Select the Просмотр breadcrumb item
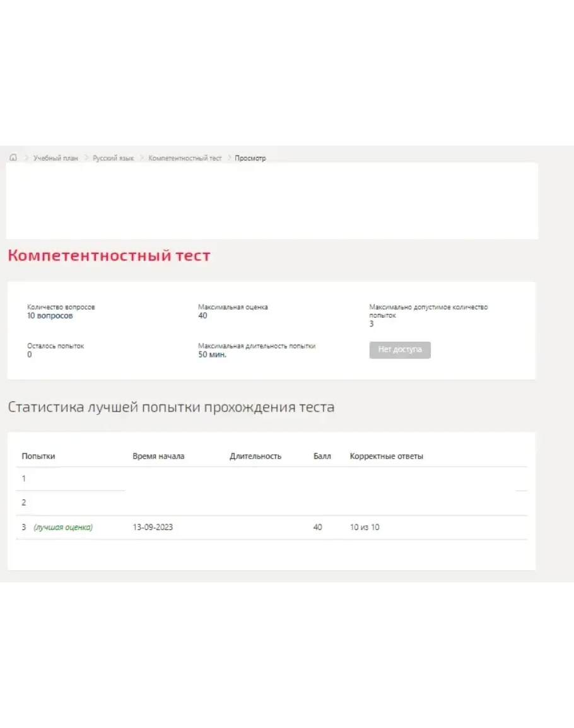Image resolution: width=574 pixels, height=728 pixels. (x=250, y=158)
